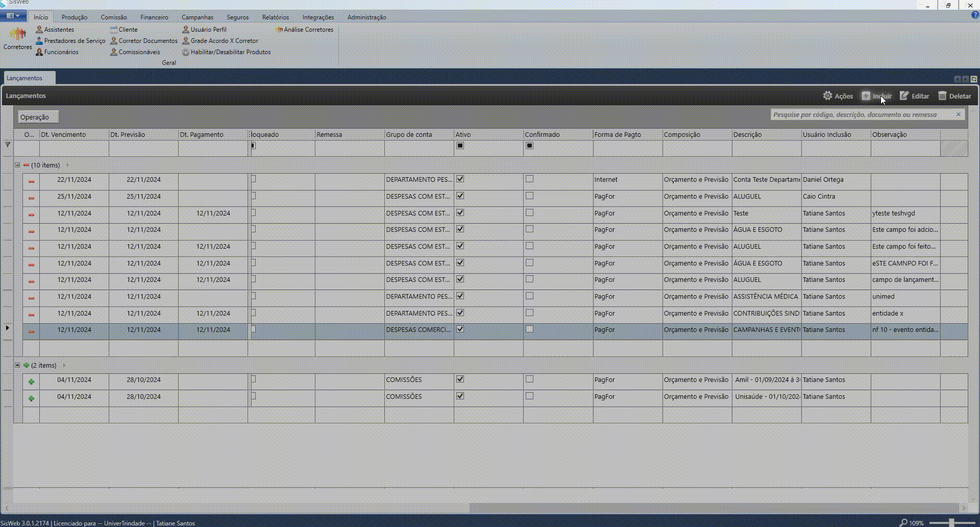Click the zoom magnifier in status bar
This screenshot has height=527, width=980.
click(903, 523)
